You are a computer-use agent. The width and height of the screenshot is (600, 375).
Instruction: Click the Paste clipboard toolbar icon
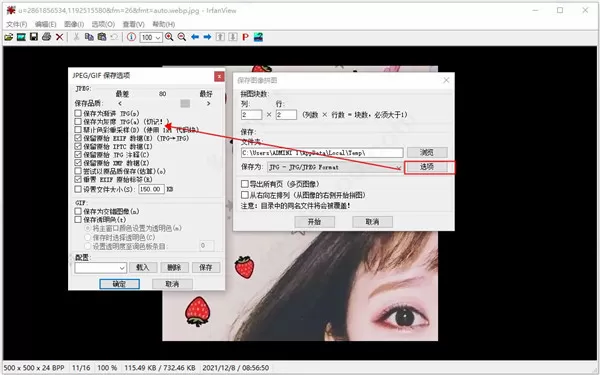tap(102, 37)
